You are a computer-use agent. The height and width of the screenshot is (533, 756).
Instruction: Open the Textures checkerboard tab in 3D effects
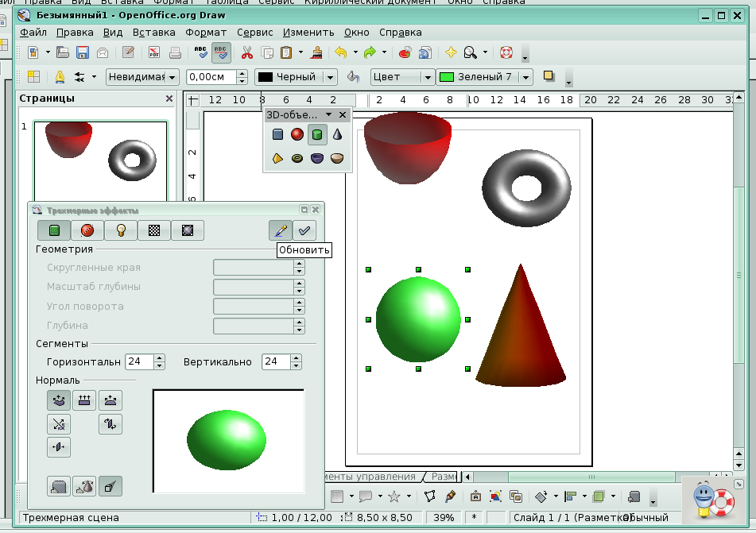point(154,230)
